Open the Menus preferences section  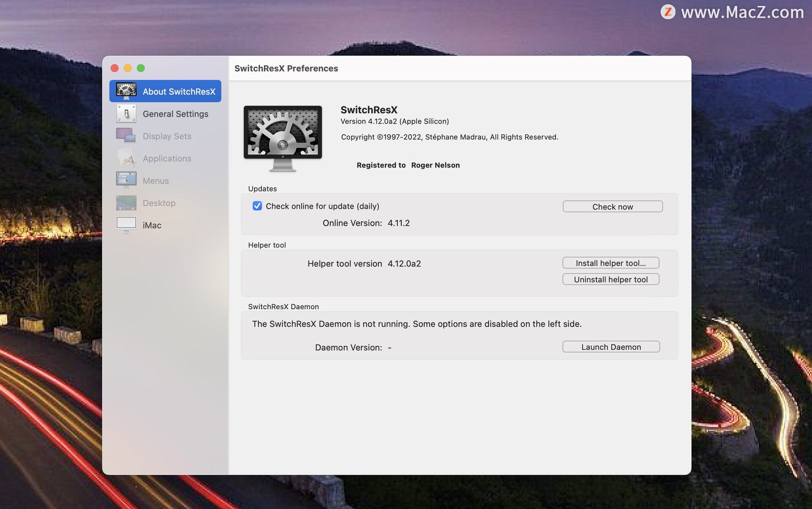coord(156,181)
